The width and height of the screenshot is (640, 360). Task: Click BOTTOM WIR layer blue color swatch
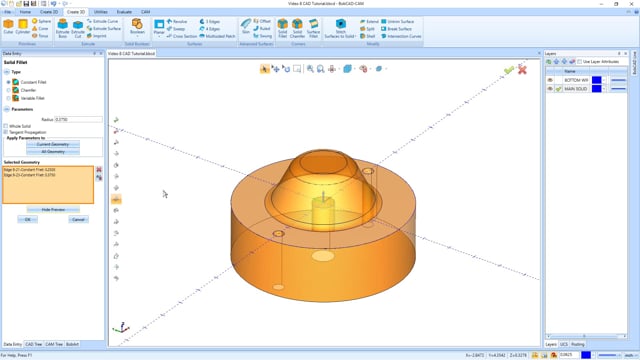tap(597, 80)
